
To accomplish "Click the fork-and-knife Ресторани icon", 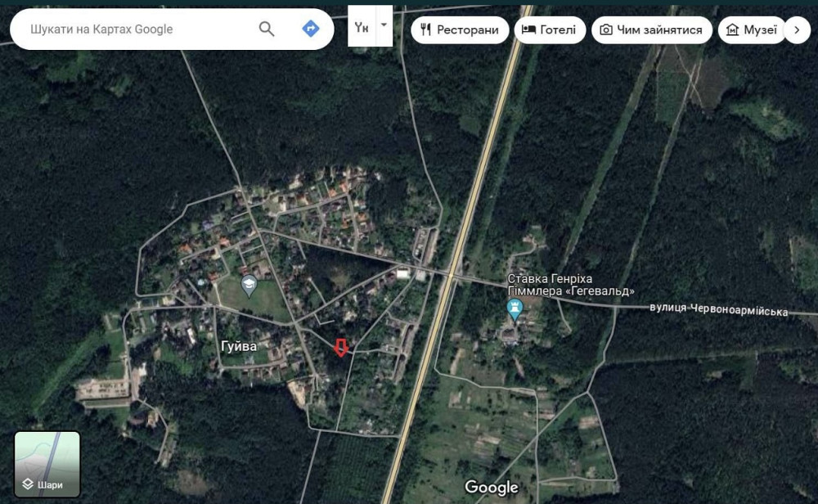I will pos(425,29).
